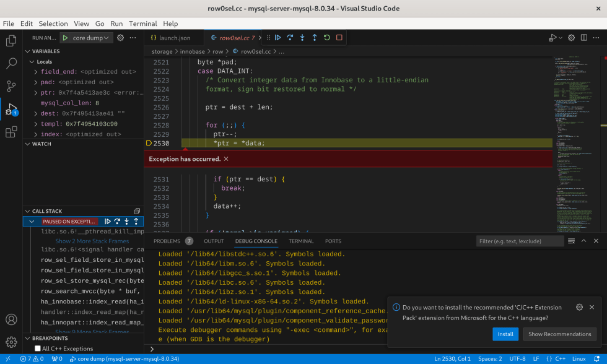Click the Continue debug icon
Viewport: 607px width, 364px height.
(277, 37)
